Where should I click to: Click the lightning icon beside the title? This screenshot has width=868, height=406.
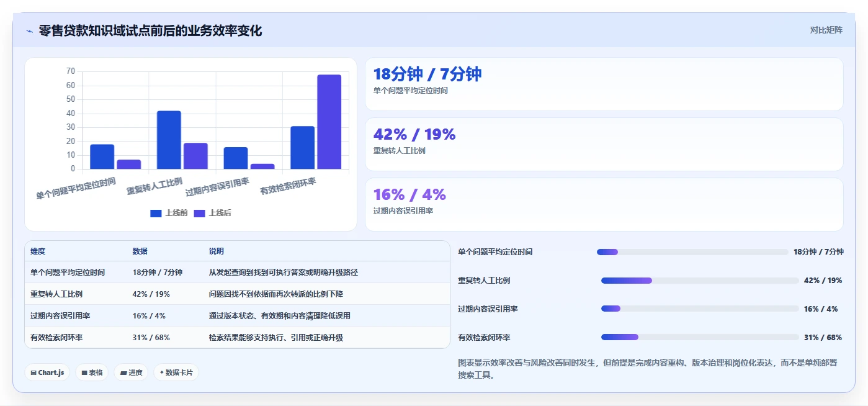(x=29, y=31)
